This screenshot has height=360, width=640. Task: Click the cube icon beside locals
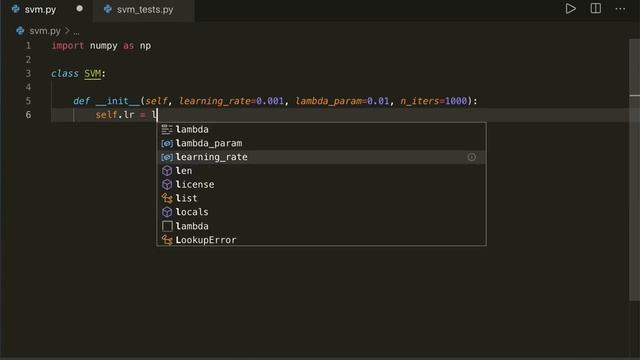coord(167,212)
